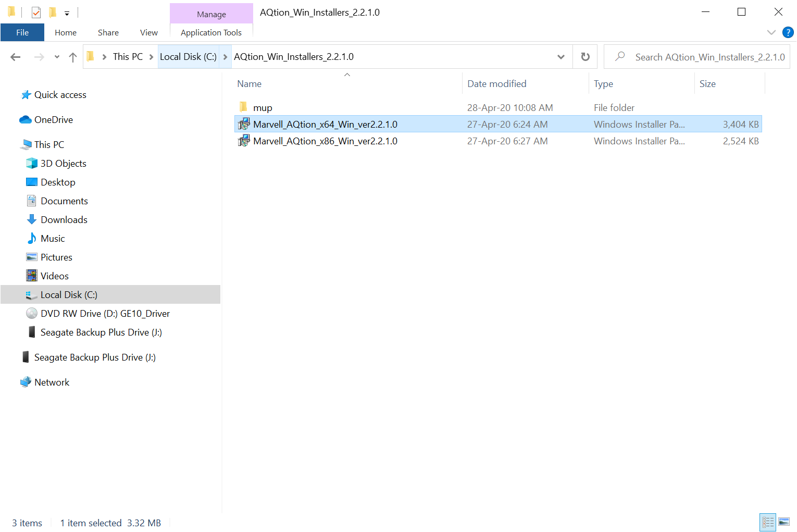Click the Back navigation arrow

pos(16,57)
